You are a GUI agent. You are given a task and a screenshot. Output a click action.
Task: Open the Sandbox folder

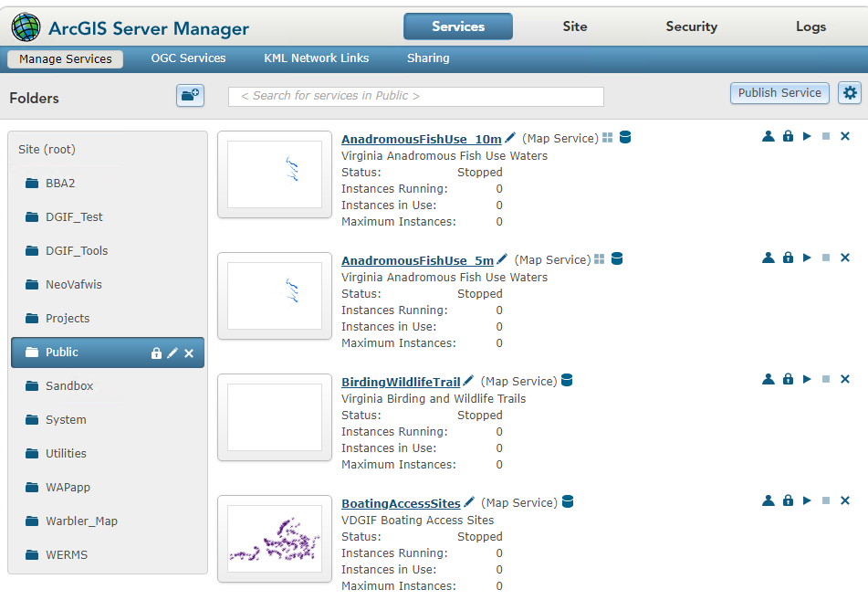59,386
